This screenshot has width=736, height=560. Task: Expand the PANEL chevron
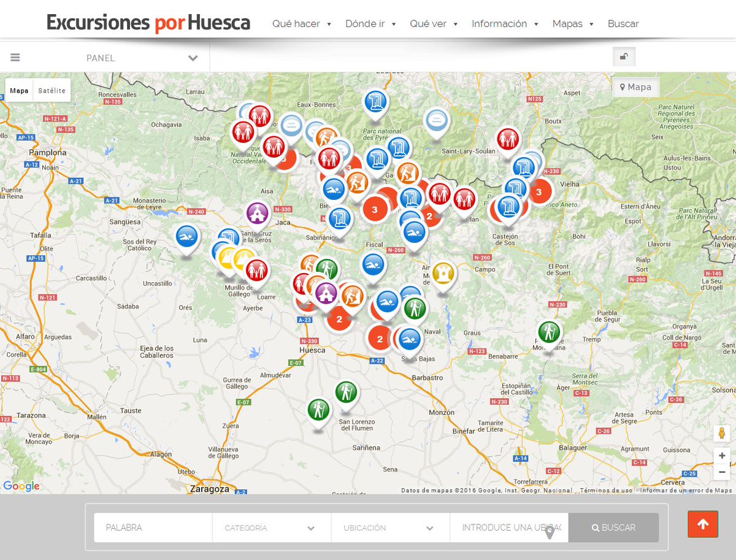point(193,58)
